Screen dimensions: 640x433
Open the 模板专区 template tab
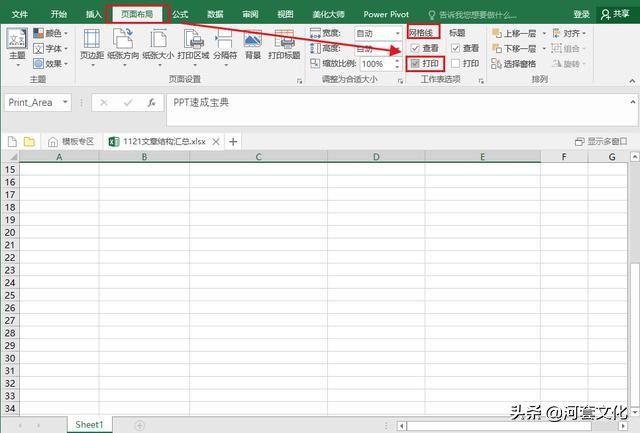(71, 142)
